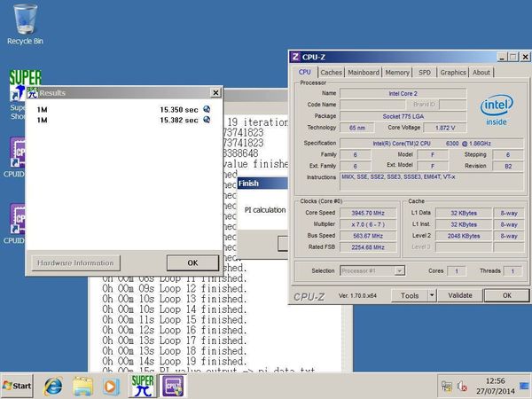This screenshot has width=532, height=399.
Task: Open the Mainboard tab
Action: pyautogui.click(x=364, y=73)
